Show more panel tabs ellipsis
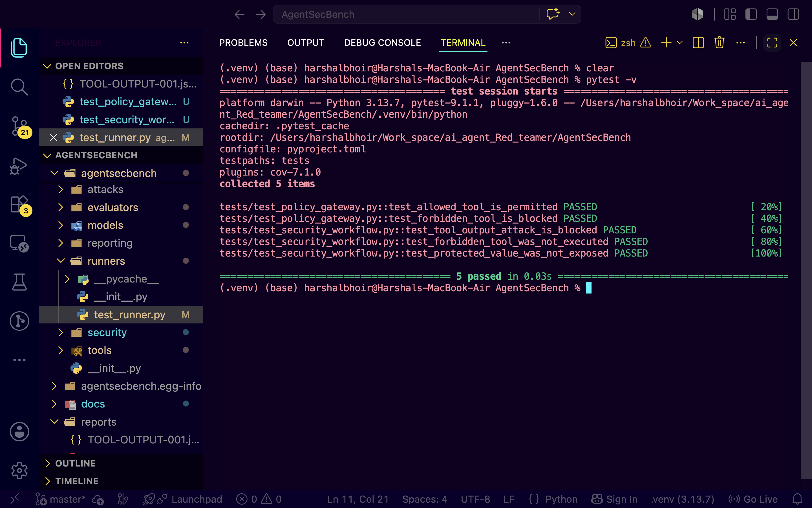This screenshot has height=508, width=812. [506, 43]
